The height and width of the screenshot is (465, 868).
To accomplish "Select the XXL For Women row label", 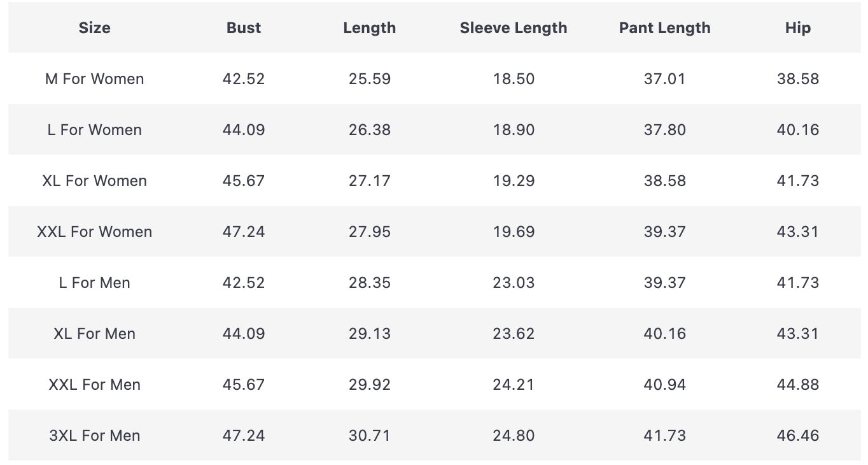I will [x=94, y=232].
